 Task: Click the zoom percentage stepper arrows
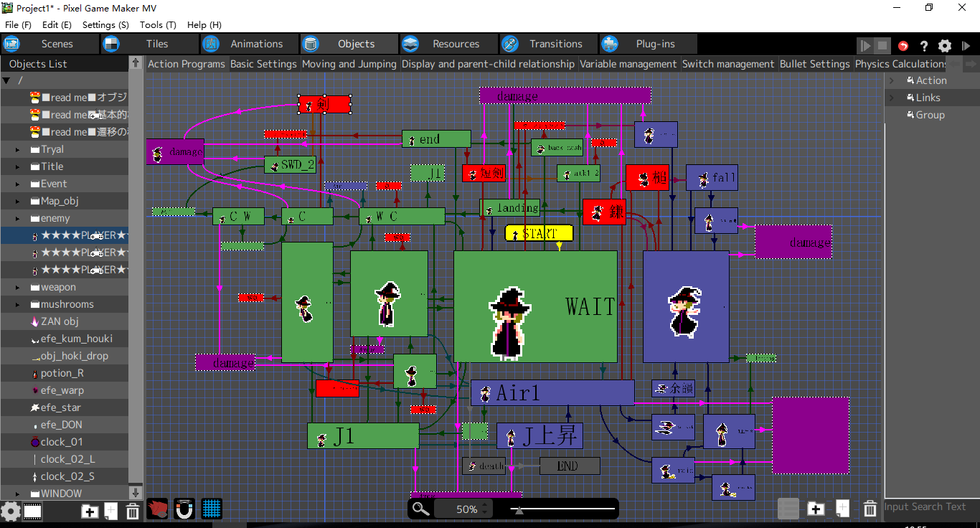(x=485, y=509)
